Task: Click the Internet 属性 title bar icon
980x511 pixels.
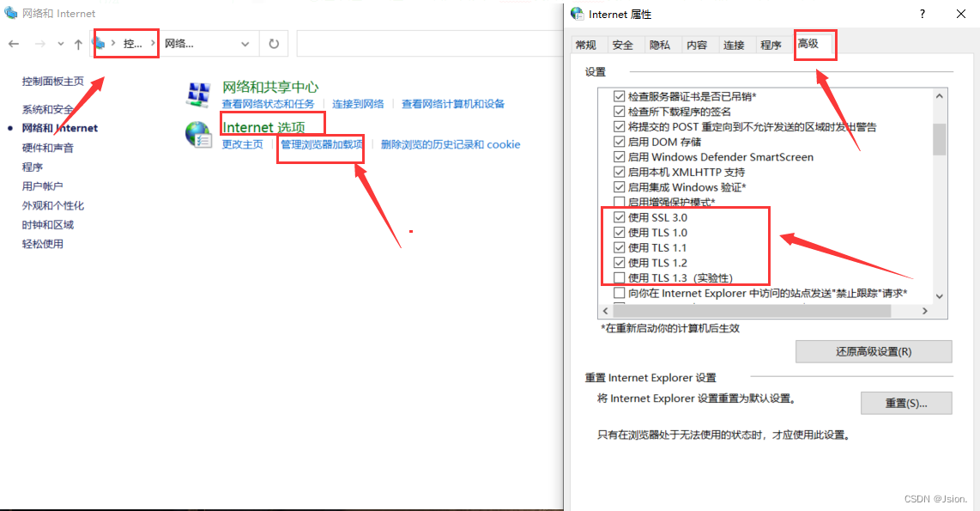Action: tap(578, 14)
